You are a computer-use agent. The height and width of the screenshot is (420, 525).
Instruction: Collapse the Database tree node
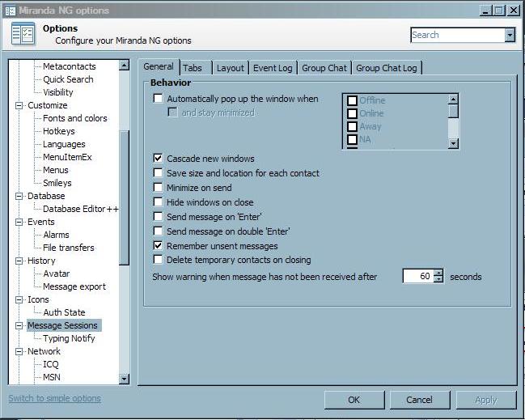19,197
